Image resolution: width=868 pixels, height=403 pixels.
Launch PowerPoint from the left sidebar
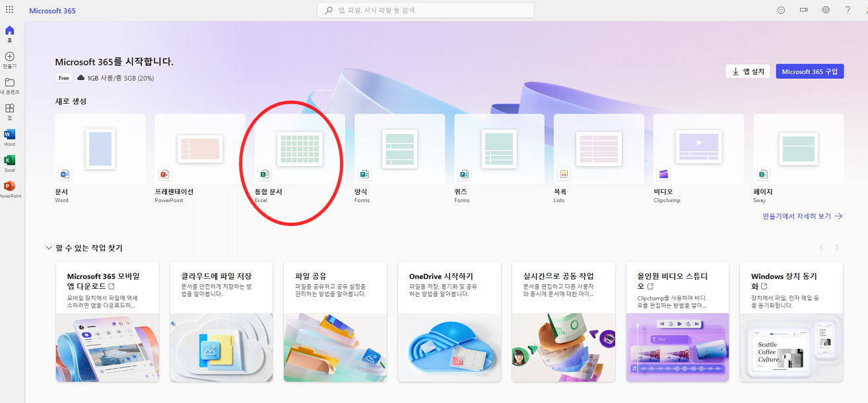click(x=9, y=186)
